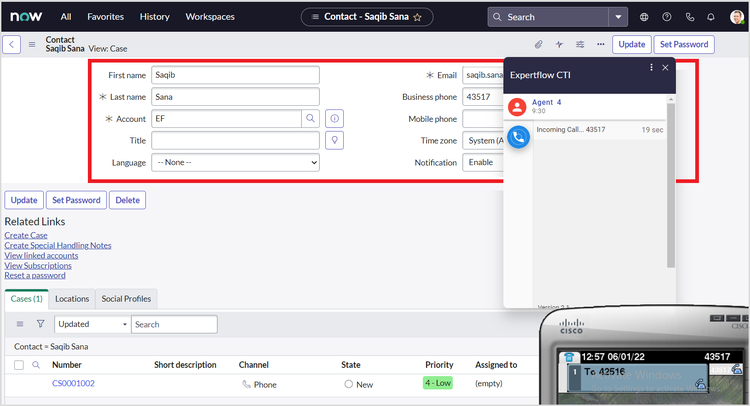Open the notifications bell icon

[x=711, y=17]
